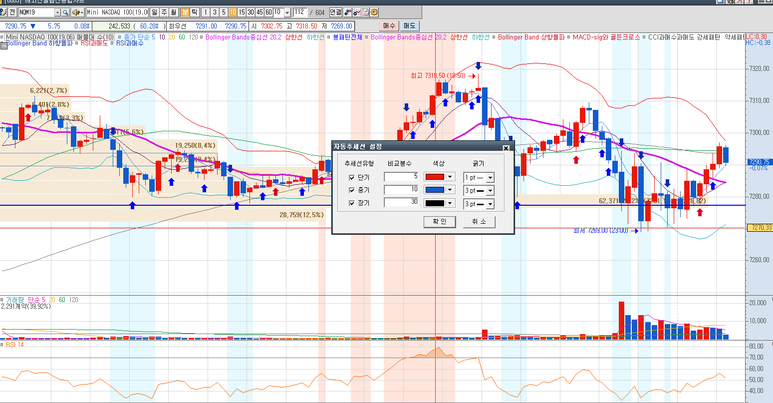Click the orange chart settings icon

(x=374, y=12)
